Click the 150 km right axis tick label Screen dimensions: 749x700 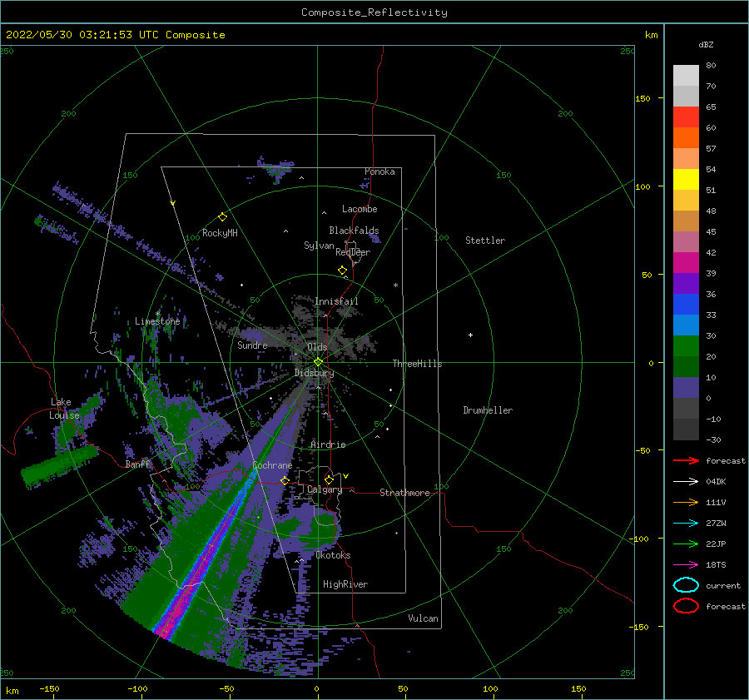[x=642, y=98]
